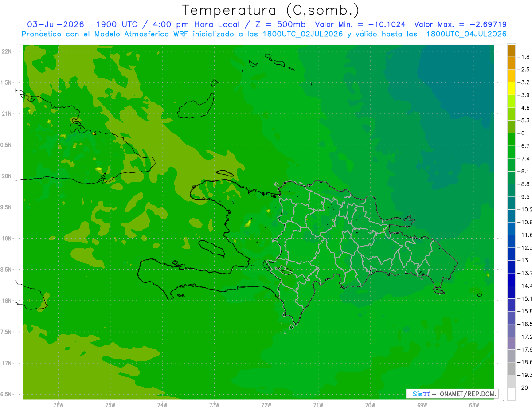This screenshot has height=411, width=532.
Task: Click legend swatch between -13 and -13.7
Action: coord(511,267)
